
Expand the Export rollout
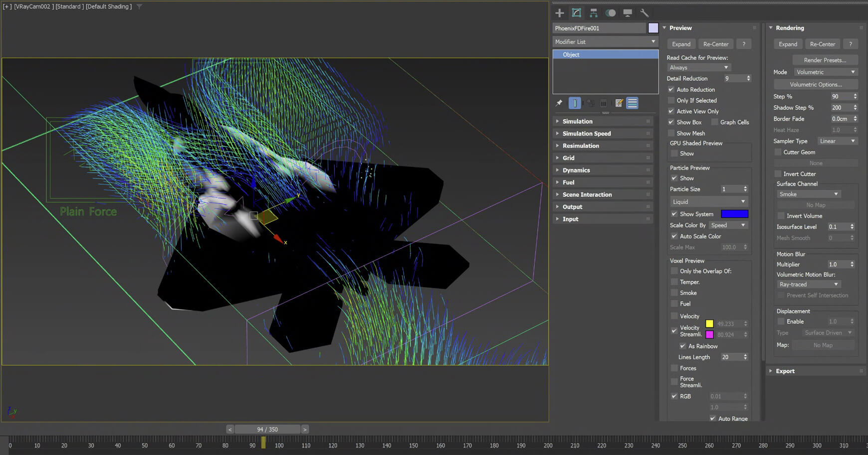(815, 371)
